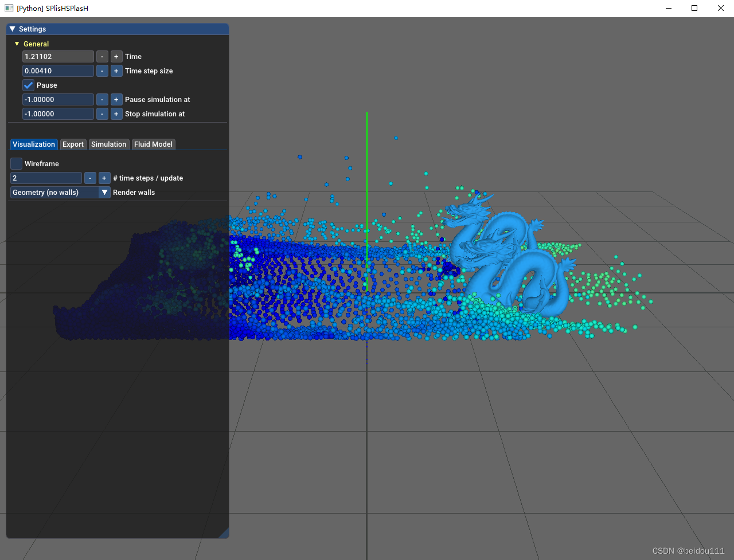Image resolution: width=734 pixels, height=560 pixels.
Task: Increment the Time value with the plus button
Action: pyautogui.click(x=116, y=56)
